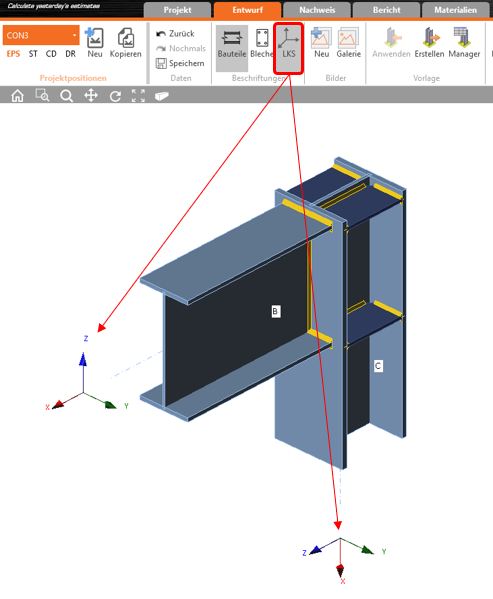This screenshot has height=599, width=493.
Task: Toggle Bleche plate labels
Action: pyautogui.click(x=262, y=43)
